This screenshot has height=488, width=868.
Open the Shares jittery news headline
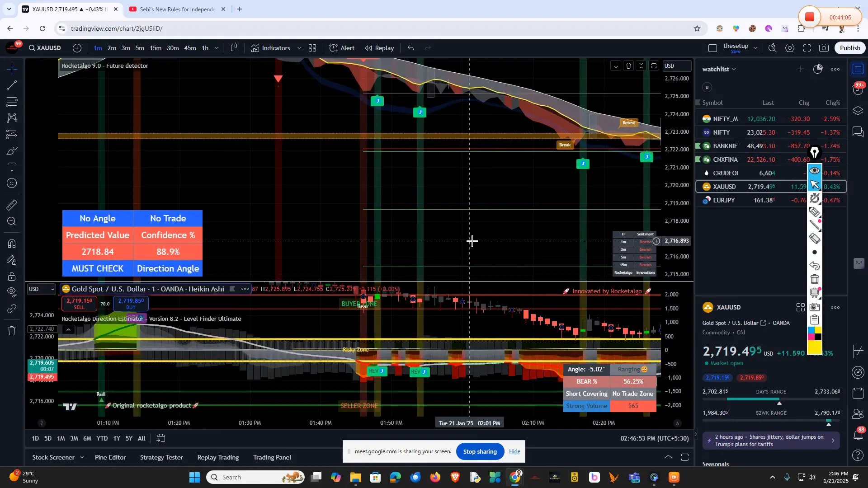[771, 441]
